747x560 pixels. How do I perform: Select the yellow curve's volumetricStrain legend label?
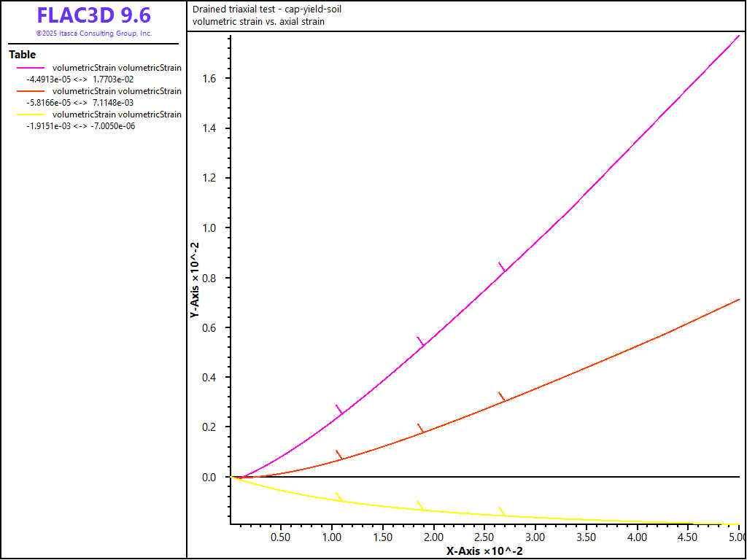pyautogui.click(x=117, y=114)
